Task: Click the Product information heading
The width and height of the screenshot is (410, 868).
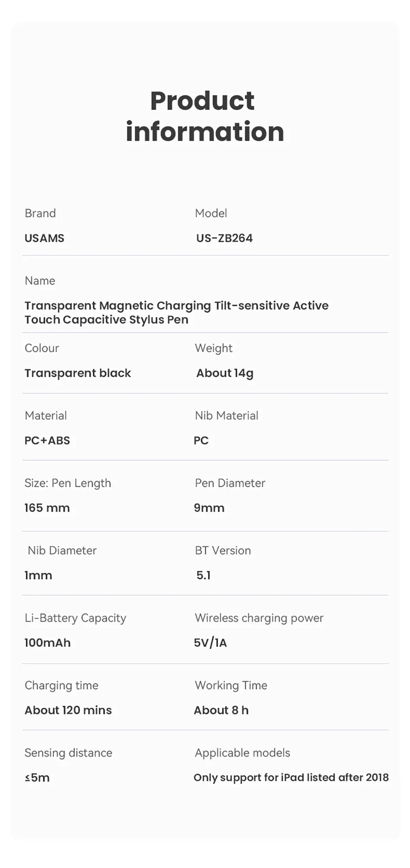Action: [x=205, y=116]
